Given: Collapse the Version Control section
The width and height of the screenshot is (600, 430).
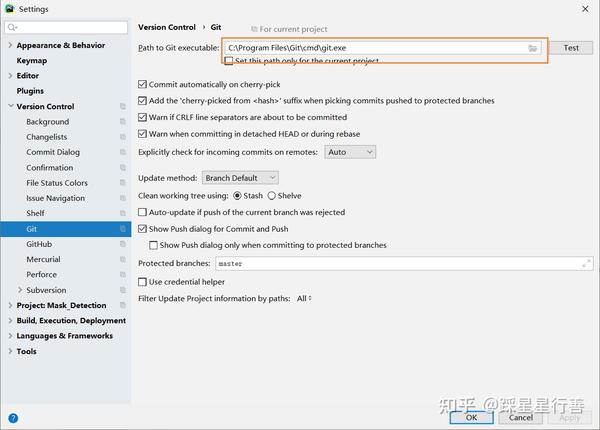Looking at the screenshot, I should [x=10, y=106].
